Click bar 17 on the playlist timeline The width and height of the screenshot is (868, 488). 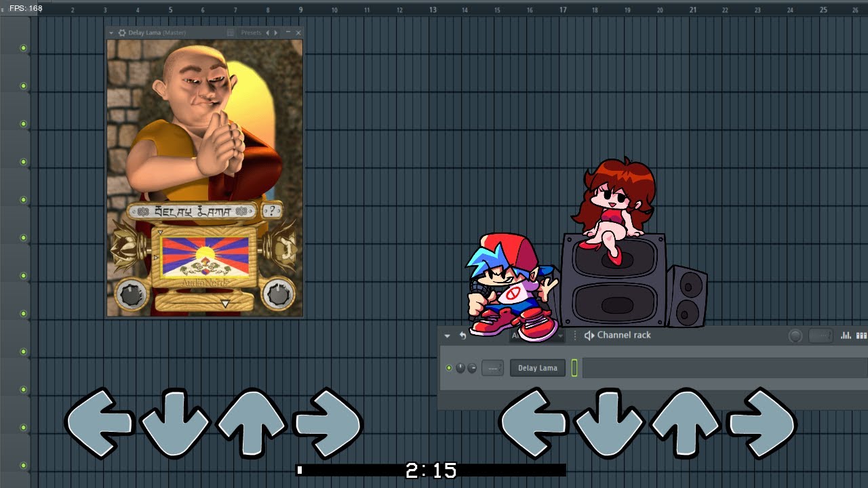tap(562, 9)
